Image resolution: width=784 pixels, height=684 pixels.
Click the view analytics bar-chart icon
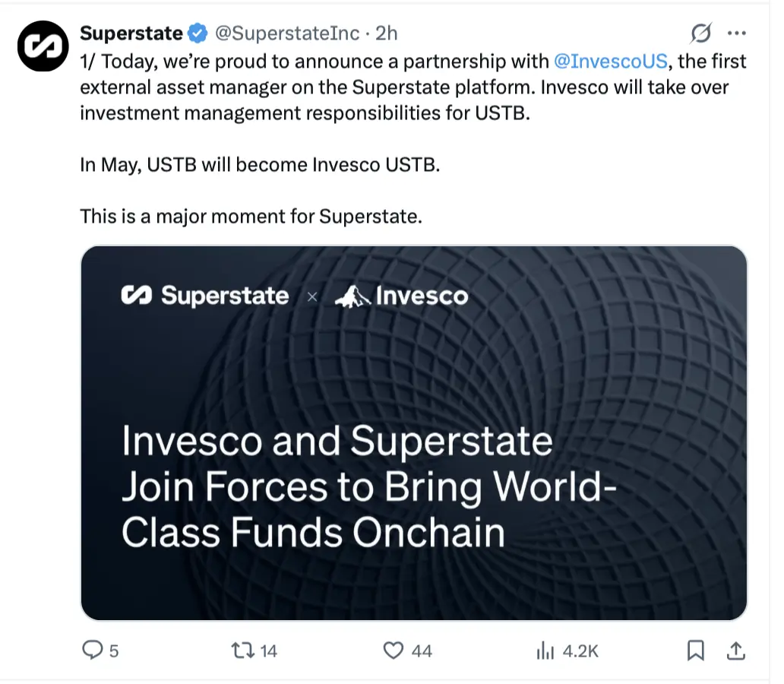coord(544,651)
